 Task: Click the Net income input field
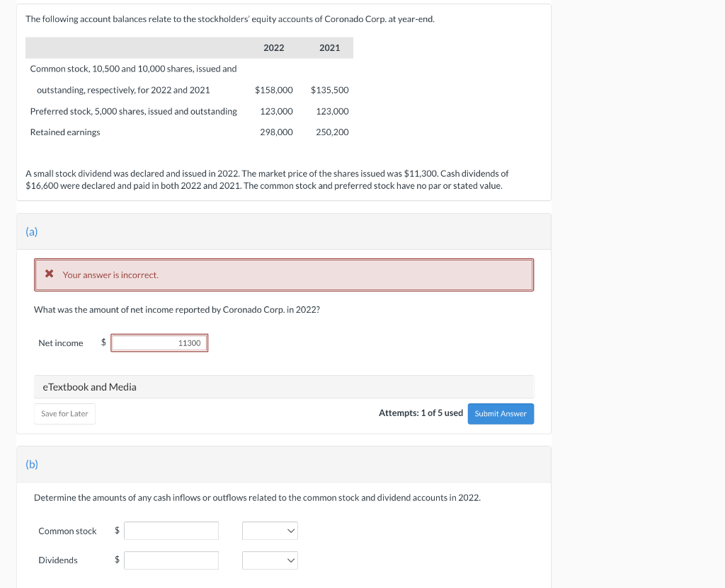(x=159, y=343)
